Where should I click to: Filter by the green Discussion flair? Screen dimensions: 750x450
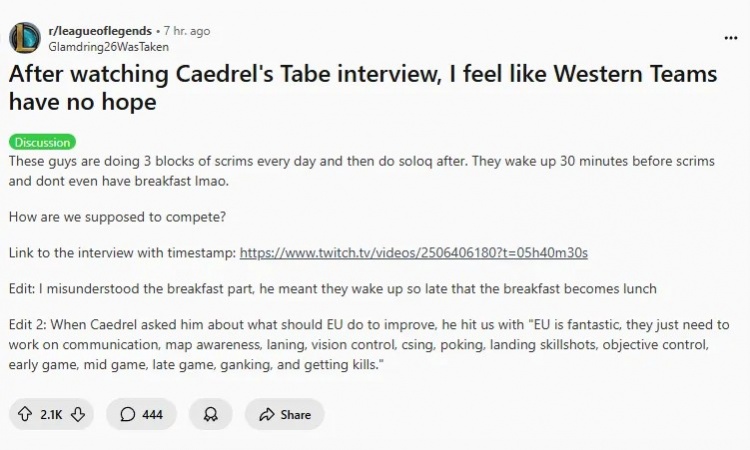point(42,142)
